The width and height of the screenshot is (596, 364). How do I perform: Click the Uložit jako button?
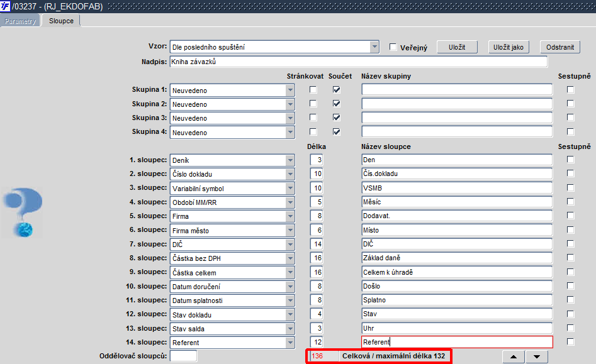tap(508, 47)
